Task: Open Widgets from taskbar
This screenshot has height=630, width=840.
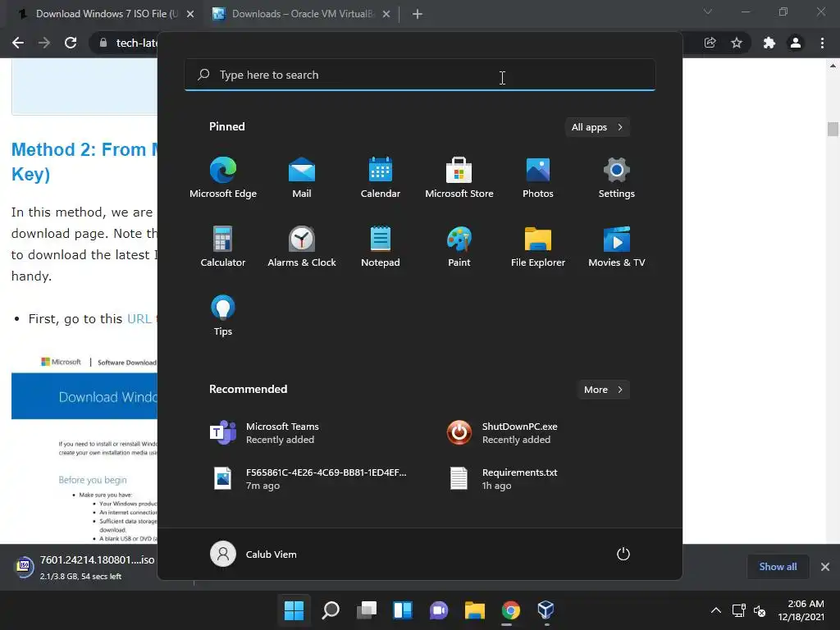Action: pos(403,610)
